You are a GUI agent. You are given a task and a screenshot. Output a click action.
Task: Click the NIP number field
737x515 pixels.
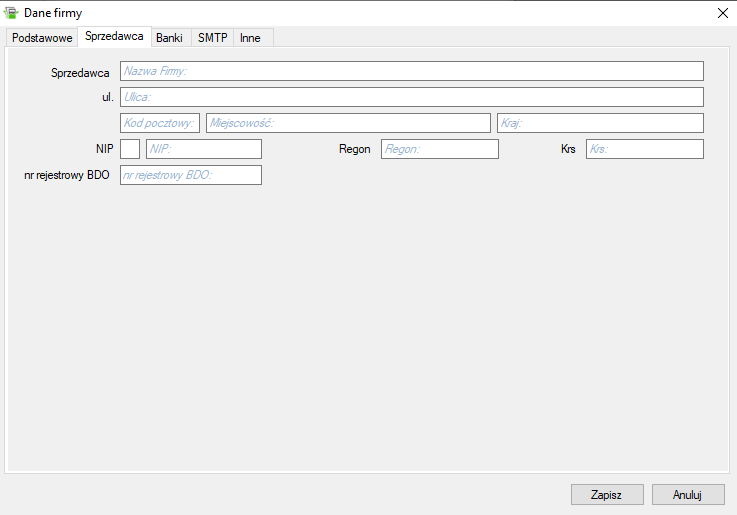tap(203, 149)
